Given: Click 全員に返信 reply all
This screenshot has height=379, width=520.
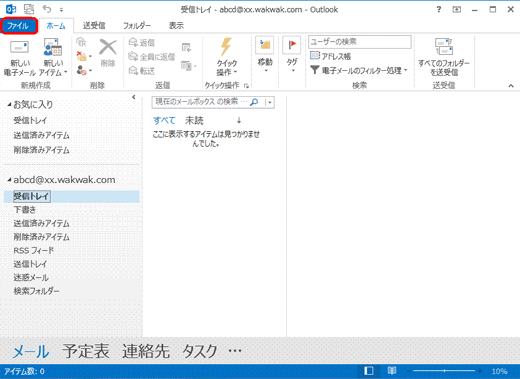Looking at the screenshot, I should point(152,57).
